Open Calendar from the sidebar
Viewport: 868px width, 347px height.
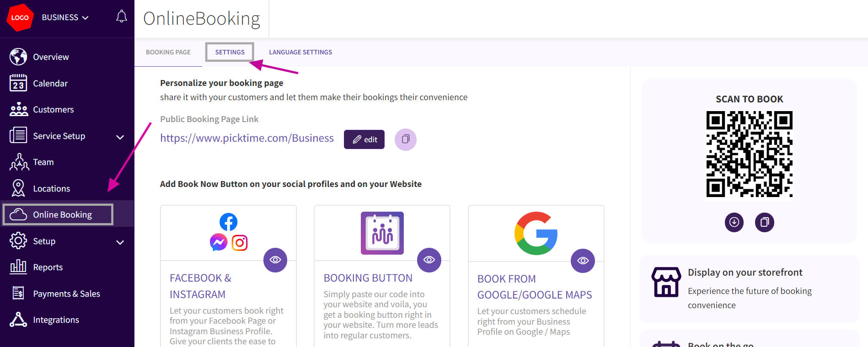(50, 83)
